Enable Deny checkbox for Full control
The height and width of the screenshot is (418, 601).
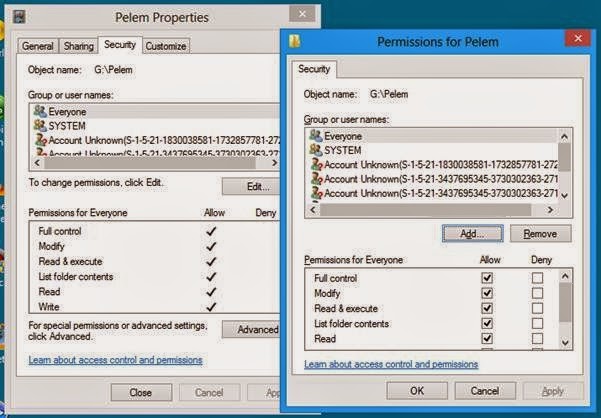coord(537,278)
